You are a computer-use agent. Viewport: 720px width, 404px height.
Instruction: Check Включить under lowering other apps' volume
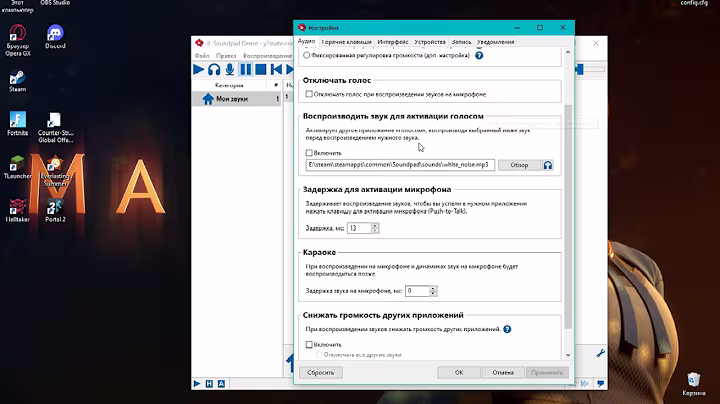[x=309, y=344]
